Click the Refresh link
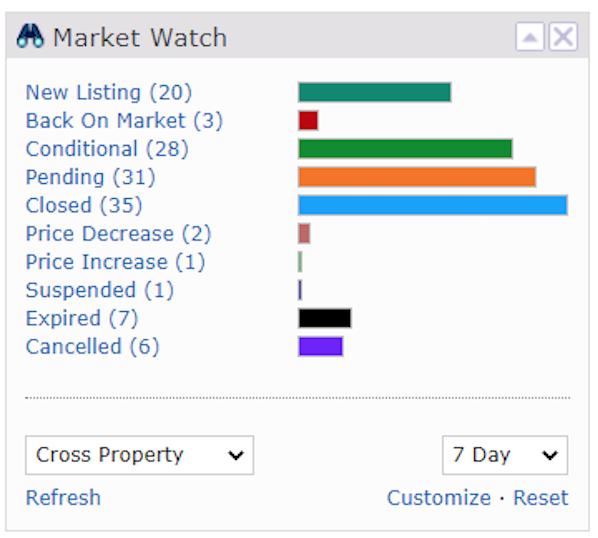Viewport: 598px width, 538px height. pos(63,498)
